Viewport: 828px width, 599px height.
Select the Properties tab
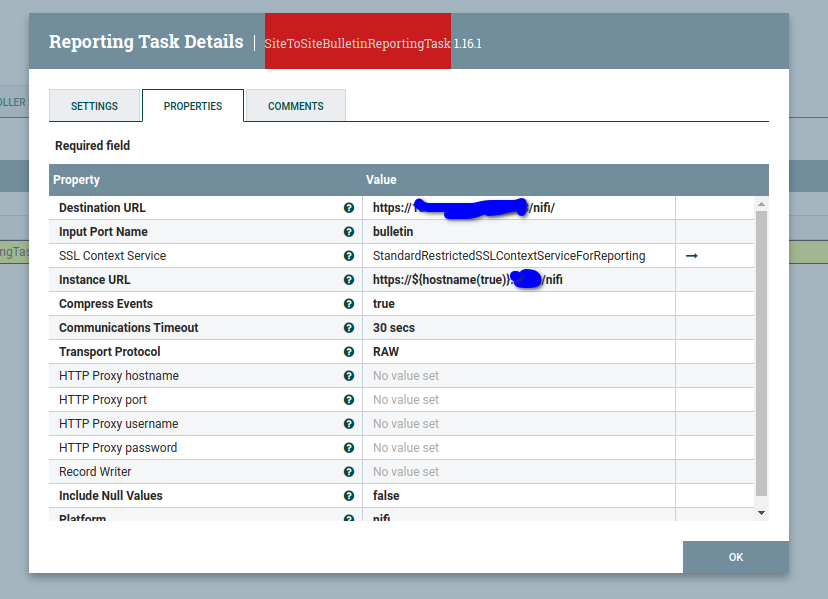tap(192, 105)
